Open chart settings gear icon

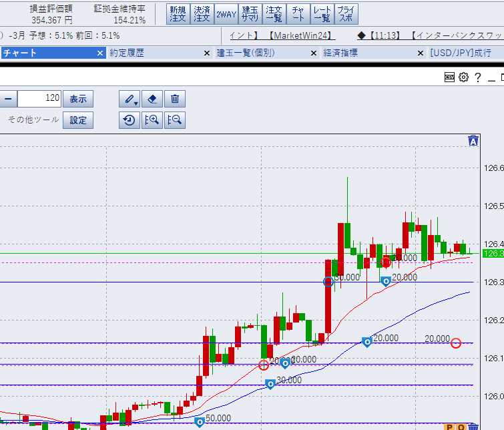463,78
